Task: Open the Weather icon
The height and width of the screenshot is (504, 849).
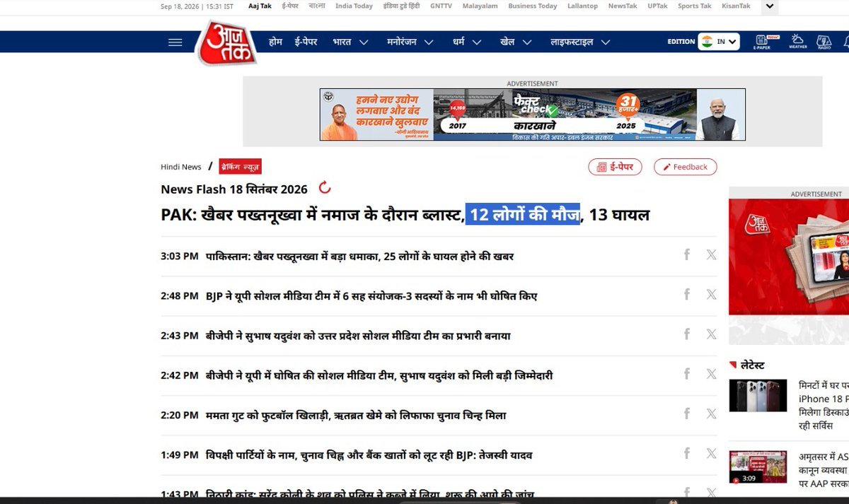Action: pyautogui.click(x=797, y=42)
